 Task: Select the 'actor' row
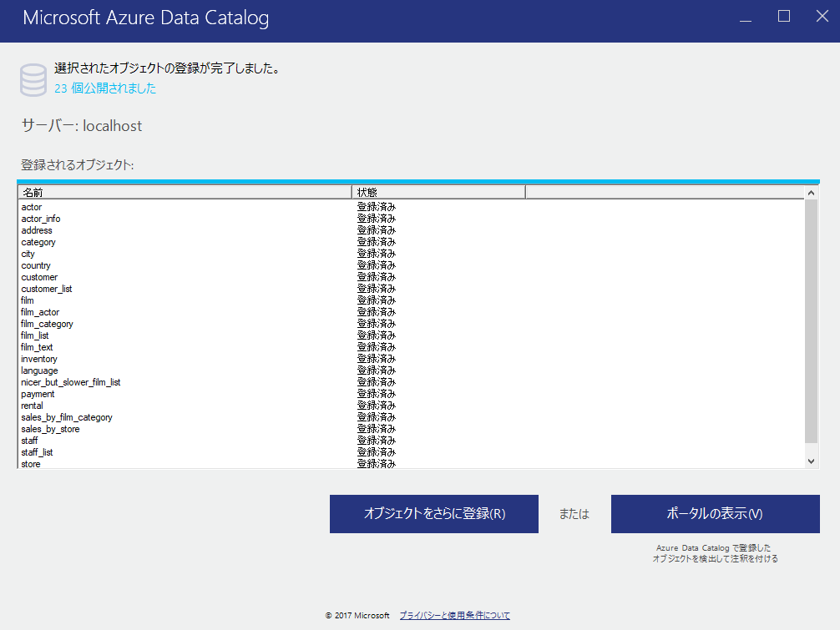click(412, 207)
